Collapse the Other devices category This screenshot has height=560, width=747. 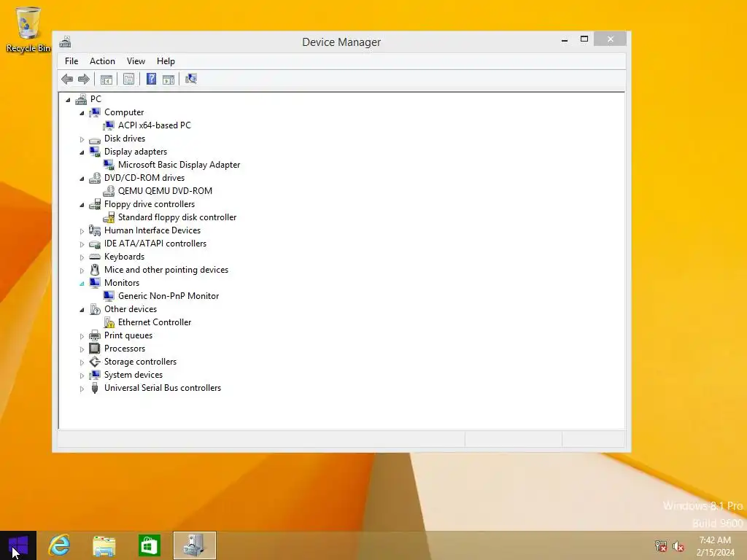click(x=82, y=309)
